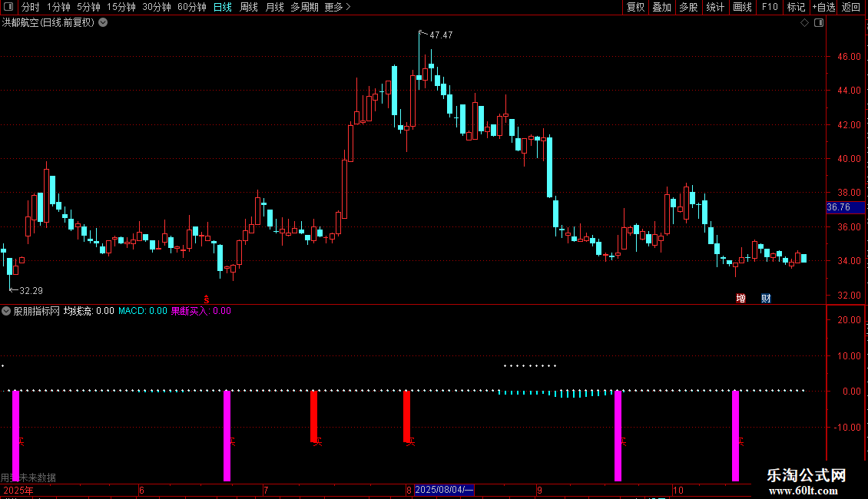Click the diamond icon above chart

[805, 23]
